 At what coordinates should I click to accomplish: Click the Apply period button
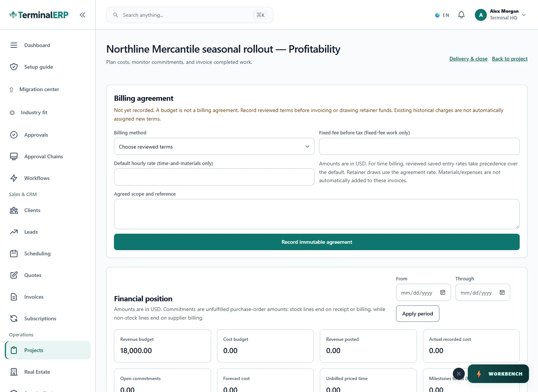418,314
